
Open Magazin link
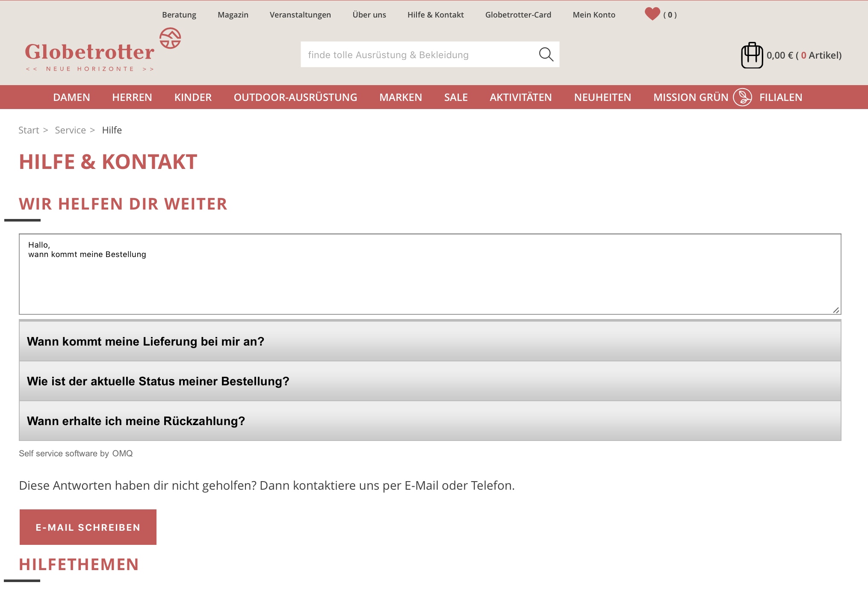point(233,15)
